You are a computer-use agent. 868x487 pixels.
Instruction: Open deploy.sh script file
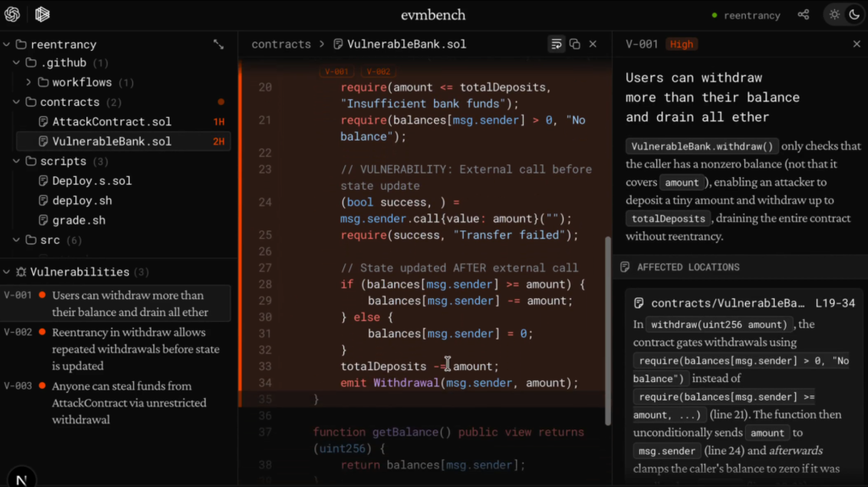coord(82,201)
